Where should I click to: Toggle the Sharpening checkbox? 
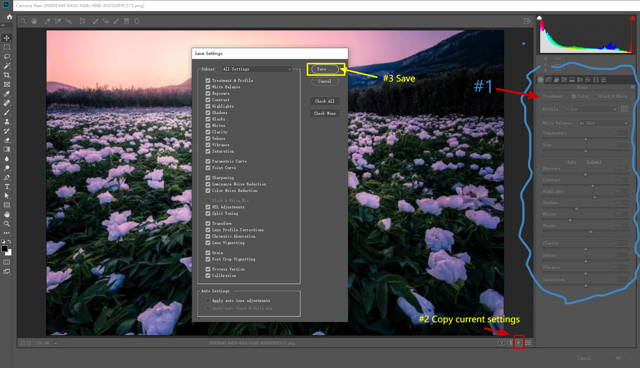pos(208,178)
